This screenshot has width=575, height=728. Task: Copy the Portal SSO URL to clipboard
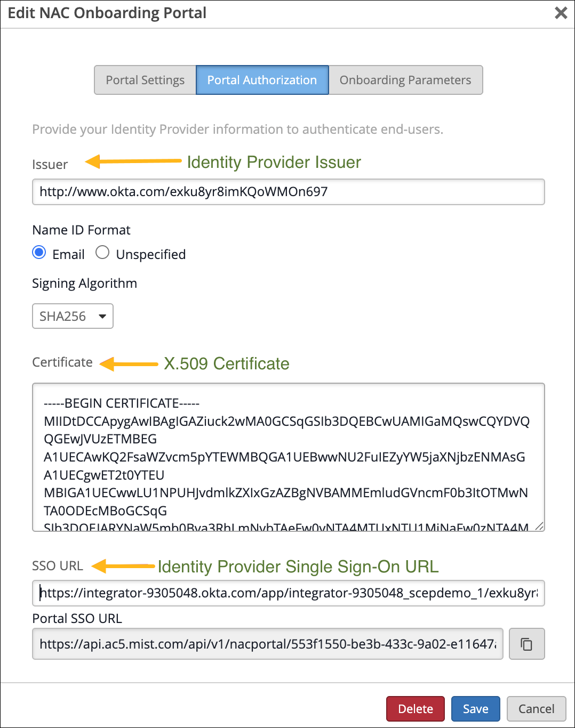click(x=526, y=644)
